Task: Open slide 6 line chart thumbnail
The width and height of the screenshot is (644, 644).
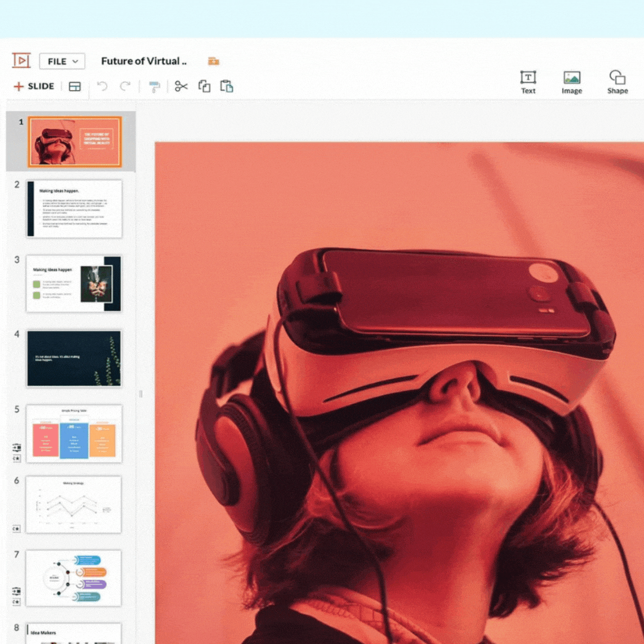Action: (73, 505)
